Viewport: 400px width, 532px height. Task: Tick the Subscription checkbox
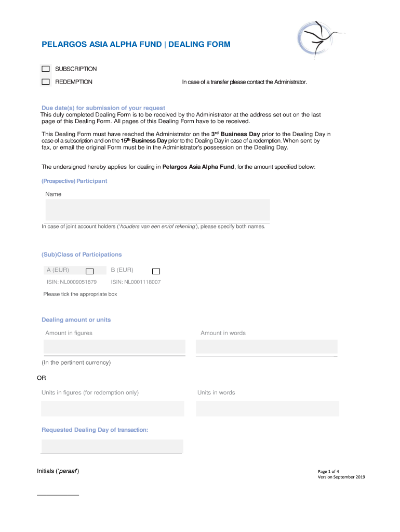(46, 69)
